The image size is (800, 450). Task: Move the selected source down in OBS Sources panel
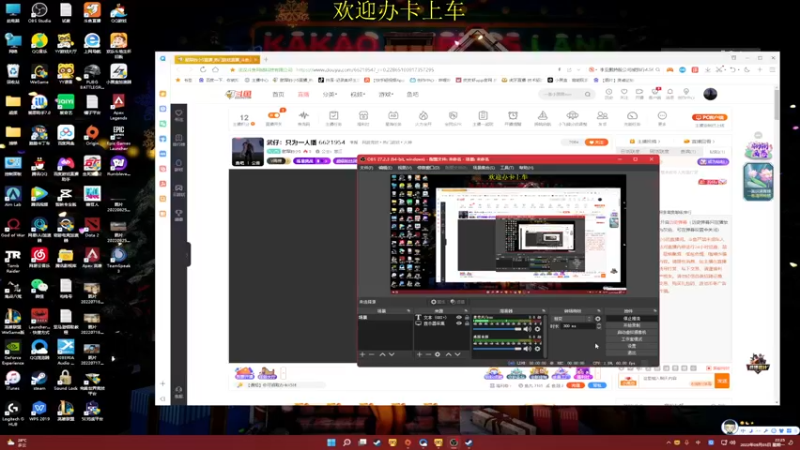[x=458, y=354]
